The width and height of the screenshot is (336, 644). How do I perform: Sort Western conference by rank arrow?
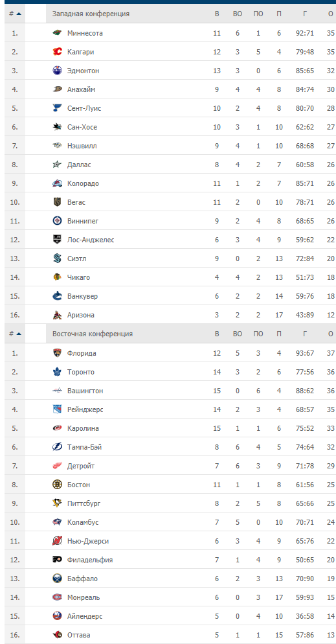[x=19, y=14]
